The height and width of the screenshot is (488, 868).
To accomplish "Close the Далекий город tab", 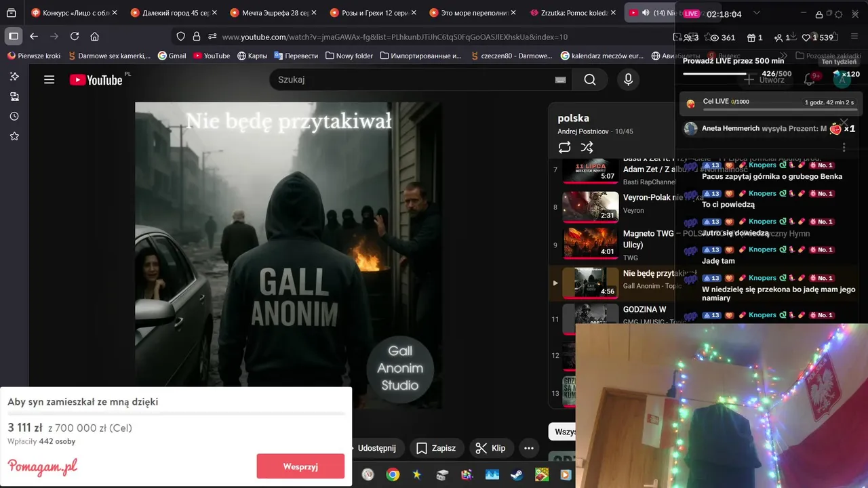I will point(214,13).
